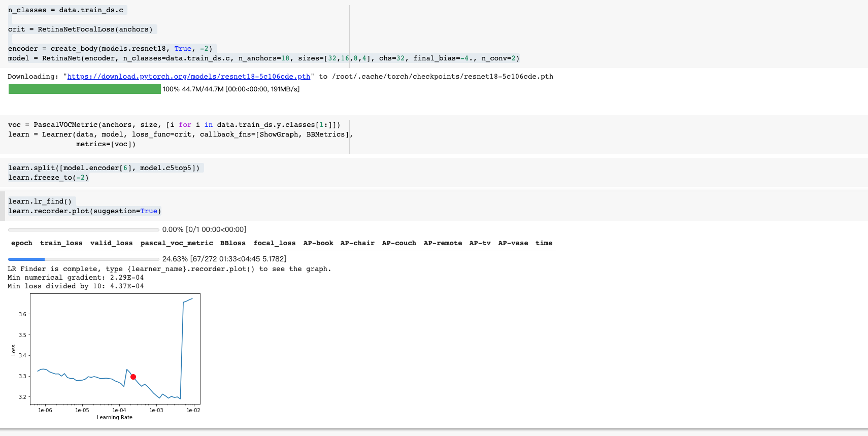
Task: Click the 3.6 loss tick label
Action: [22, 314]
